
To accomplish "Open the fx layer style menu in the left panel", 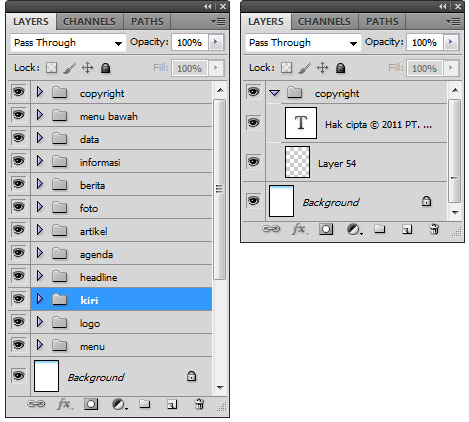I will click(x=65, y=404).
